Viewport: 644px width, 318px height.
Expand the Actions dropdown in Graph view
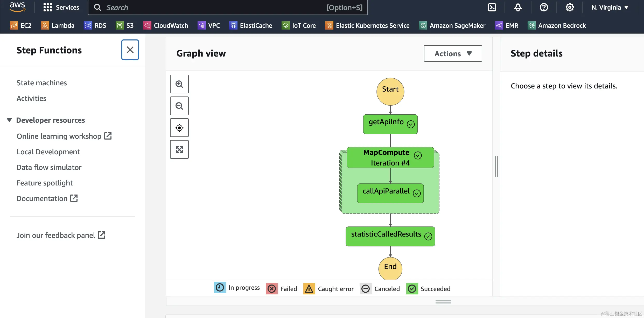pyautogui.click(x=453, y=53)
